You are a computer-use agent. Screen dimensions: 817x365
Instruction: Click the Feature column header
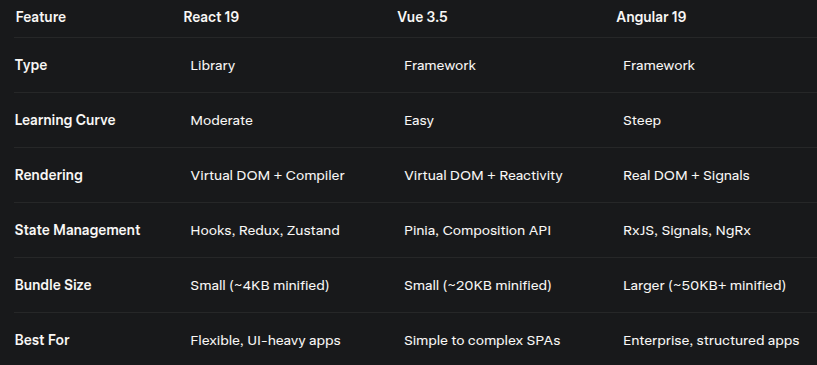[41, 17]
